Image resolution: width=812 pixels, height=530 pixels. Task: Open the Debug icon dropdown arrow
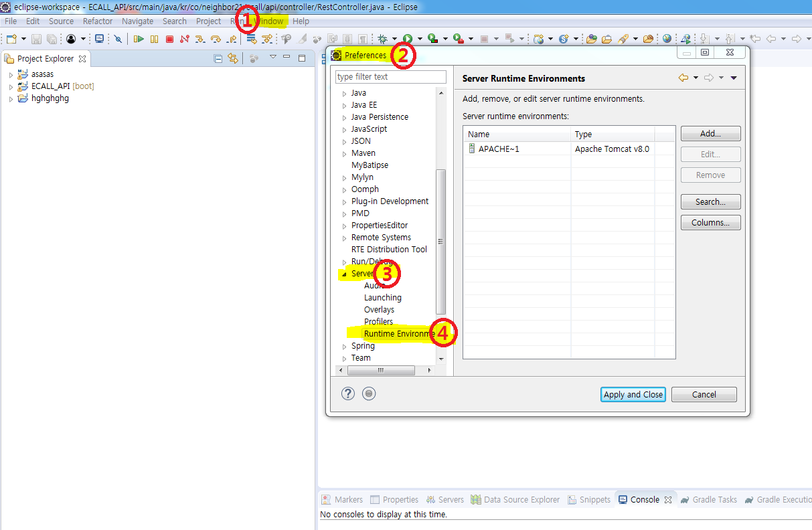[395, 39]
